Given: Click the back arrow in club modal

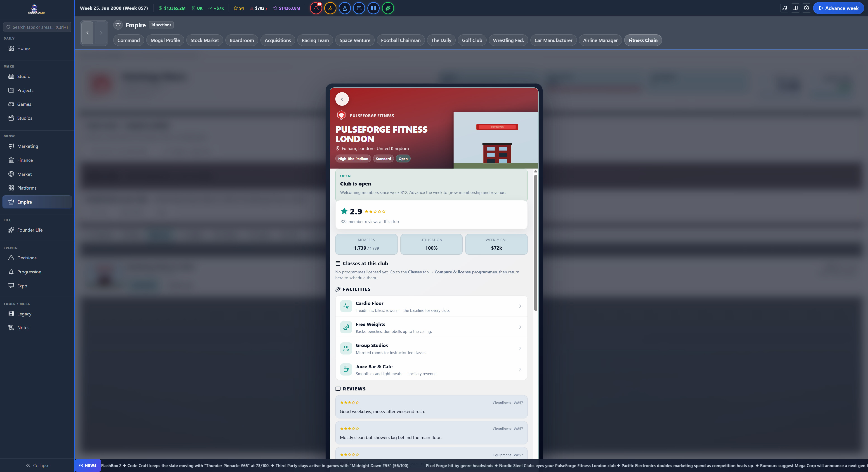Looking at the screenshot, I should tap(342, 99).
